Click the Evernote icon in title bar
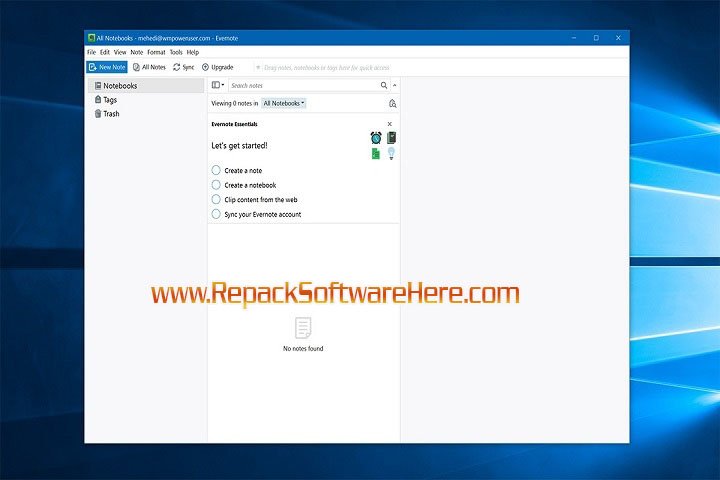 (x=91, y=38)
